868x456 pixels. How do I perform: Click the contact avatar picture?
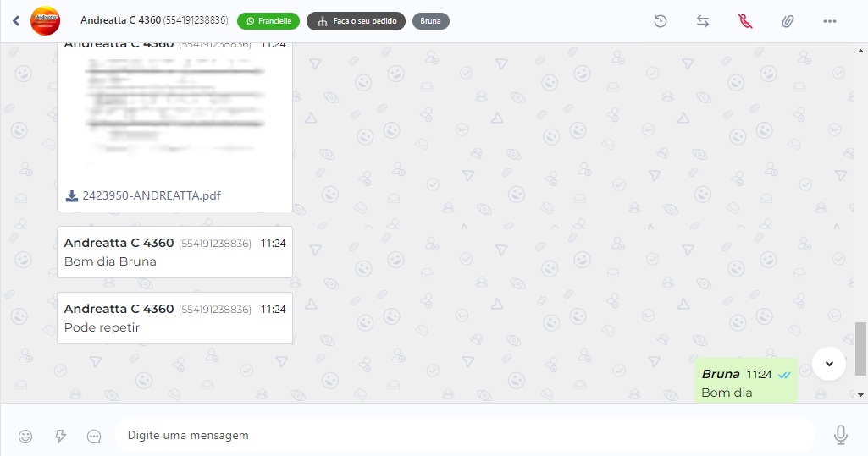pyautogui.click(x=46, y=21)
